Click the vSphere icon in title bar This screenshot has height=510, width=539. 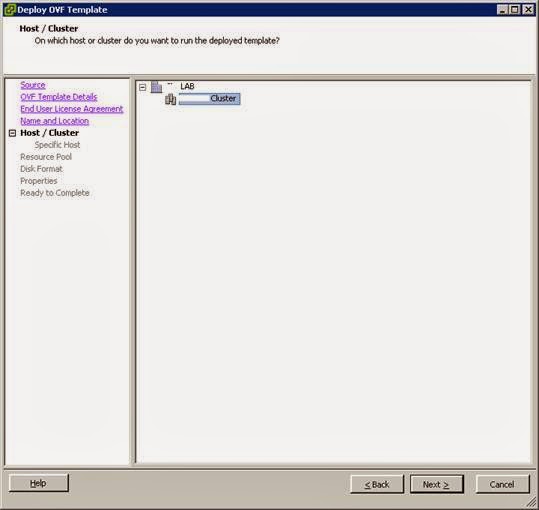coord(9,10)
